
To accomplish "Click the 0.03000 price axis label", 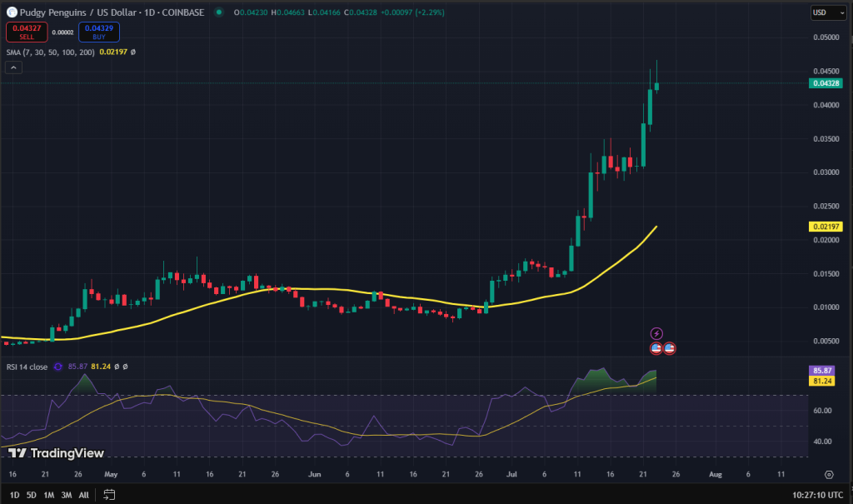I will [x=826, y=172].
